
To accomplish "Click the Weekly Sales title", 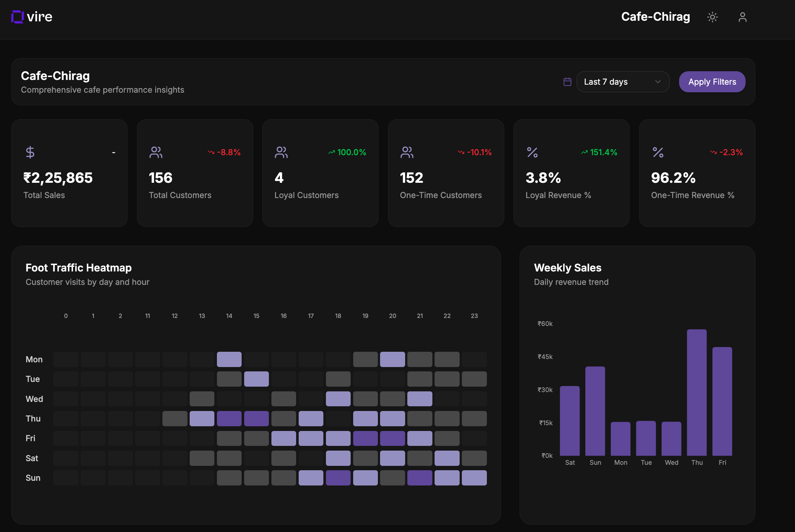I will (x=568, y=268).
